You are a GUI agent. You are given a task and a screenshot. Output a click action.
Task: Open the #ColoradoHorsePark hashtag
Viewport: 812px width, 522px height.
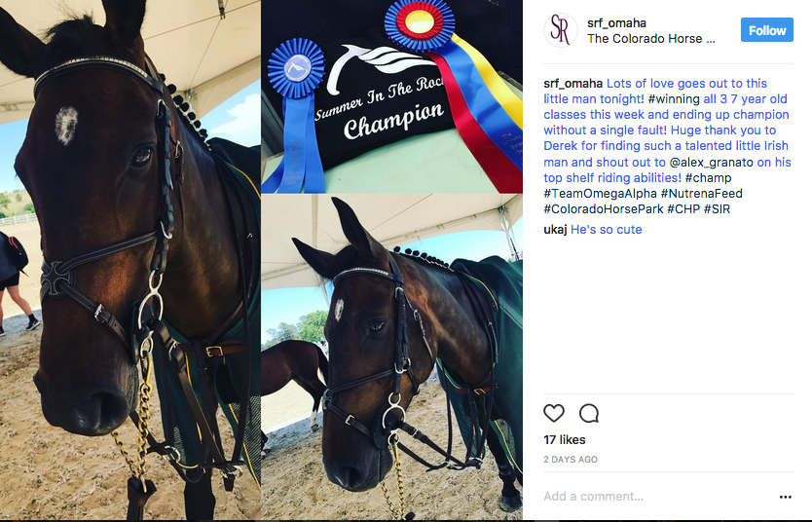tap(604, 209)
